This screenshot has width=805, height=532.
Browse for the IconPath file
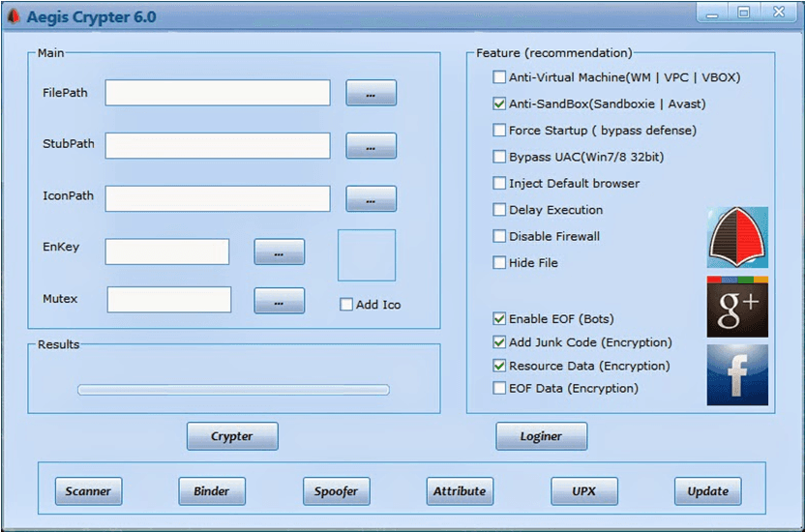click(x=371, y=198)
